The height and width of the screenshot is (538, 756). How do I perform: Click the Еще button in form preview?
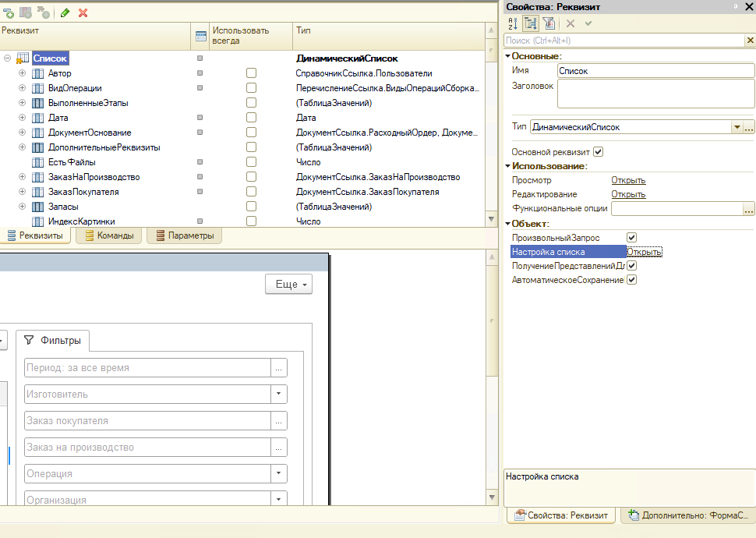point(289,284)
